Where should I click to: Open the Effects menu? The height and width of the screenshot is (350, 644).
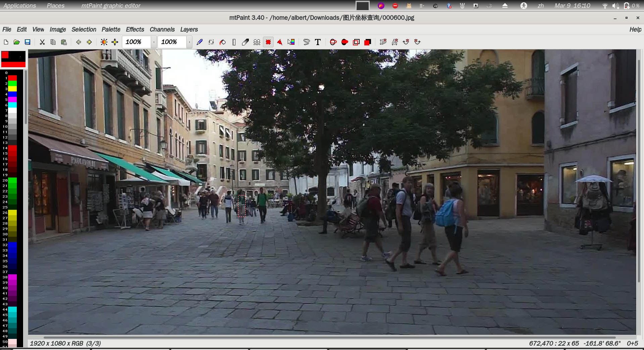[x=135, y=30]
